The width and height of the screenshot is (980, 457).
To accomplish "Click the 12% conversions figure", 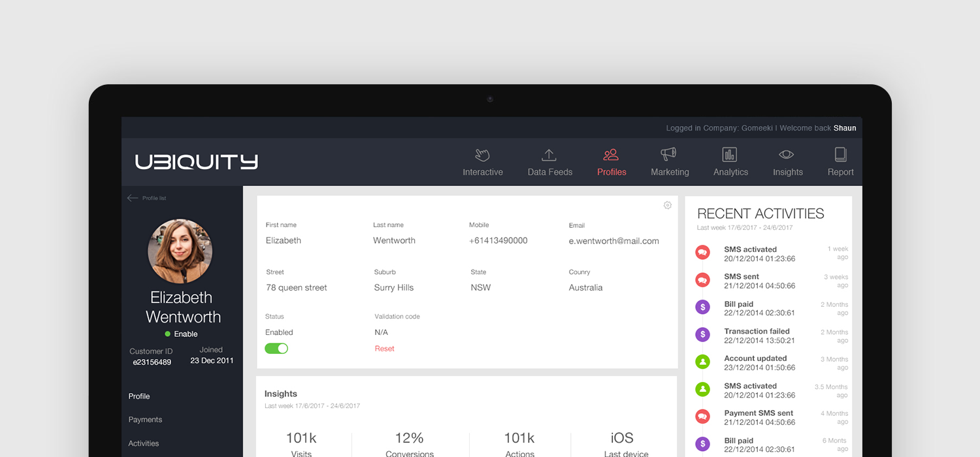I will pyautogui.click(x=409, y=438).
